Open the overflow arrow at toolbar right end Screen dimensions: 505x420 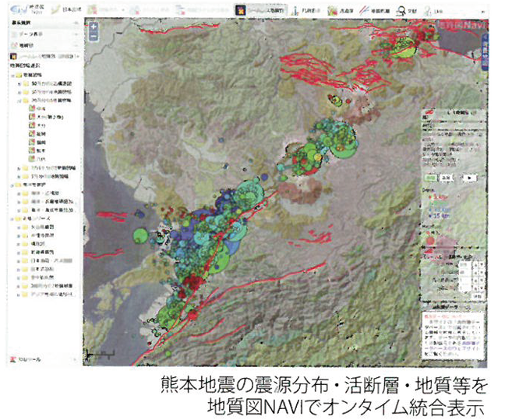click(483, 12)
